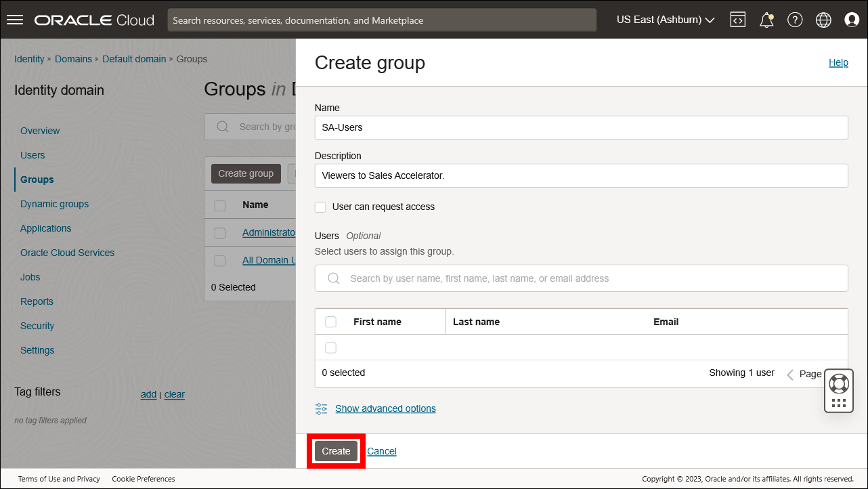Click the magnifier in the user search field
This screenshot has height=489, width=868.
(333, 278)
